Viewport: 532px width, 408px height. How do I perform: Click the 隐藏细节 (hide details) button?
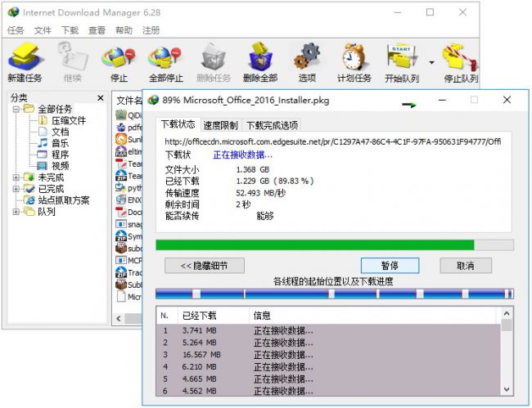[x=204, y=266]
